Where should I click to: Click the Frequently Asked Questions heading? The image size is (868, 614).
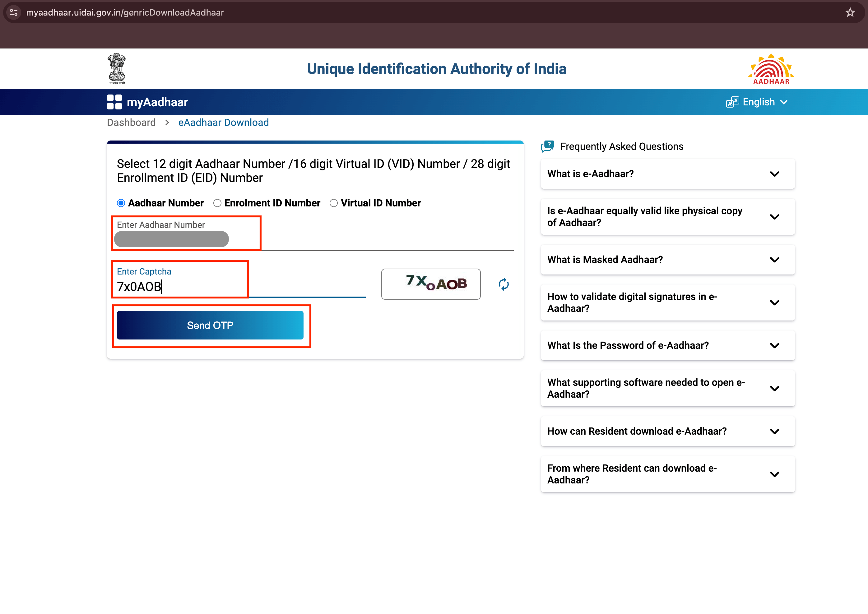point(622,146)
